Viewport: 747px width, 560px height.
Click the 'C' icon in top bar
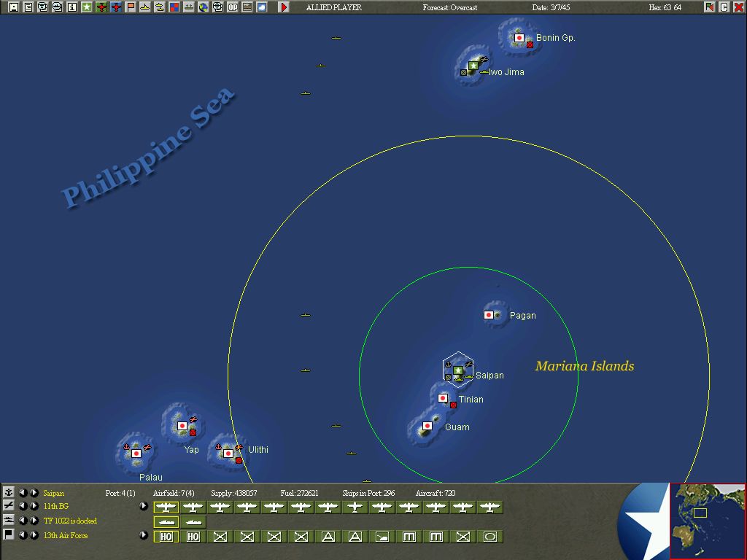724,7
